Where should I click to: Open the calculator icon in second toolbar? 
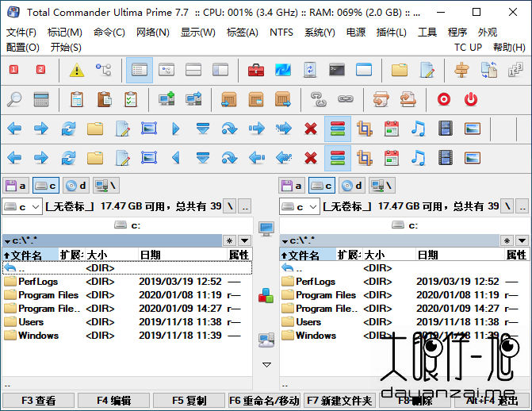click(41, 99)
